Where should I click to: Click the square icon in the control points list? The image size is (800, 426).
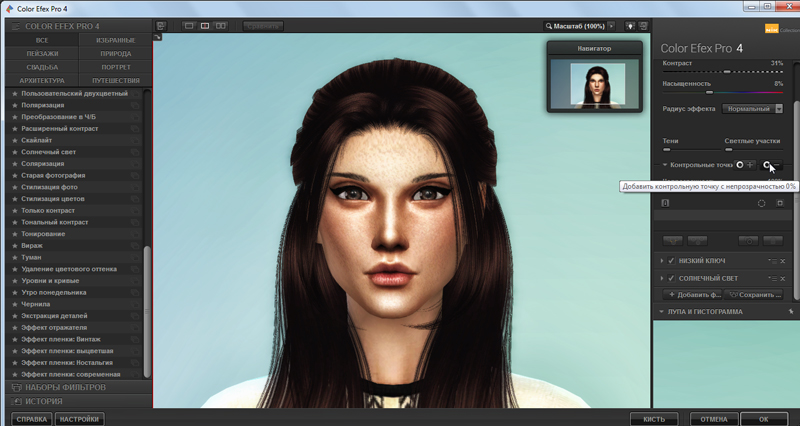780,203
